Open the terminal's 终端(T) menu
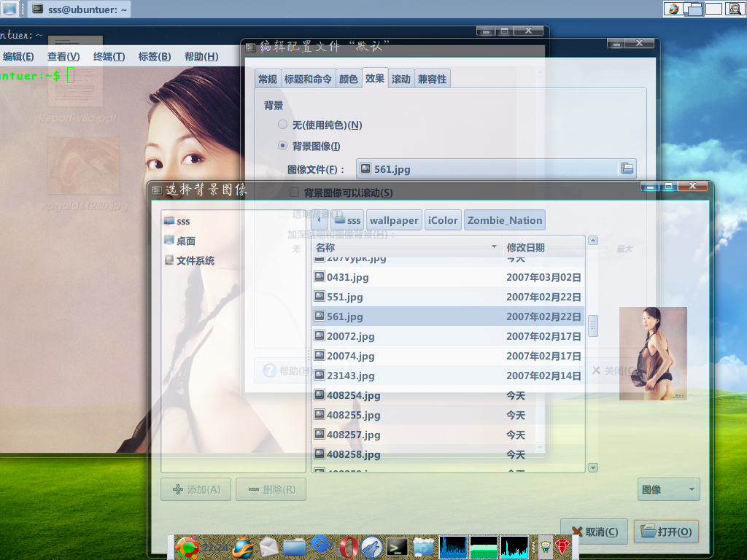747x560 pixels. coord(109,57)
